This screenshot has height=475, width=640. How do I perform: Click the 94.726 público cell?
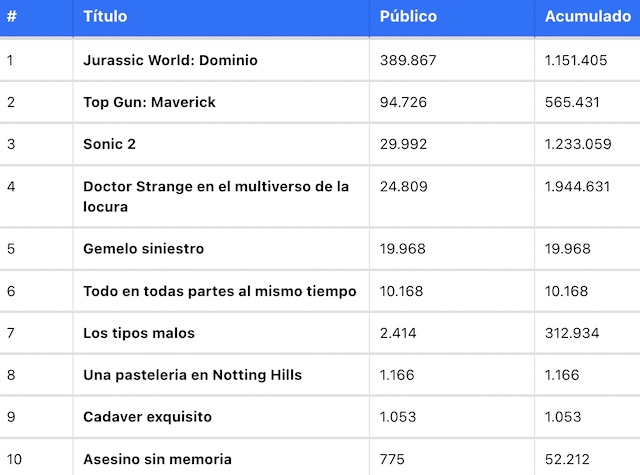(403, 102)
